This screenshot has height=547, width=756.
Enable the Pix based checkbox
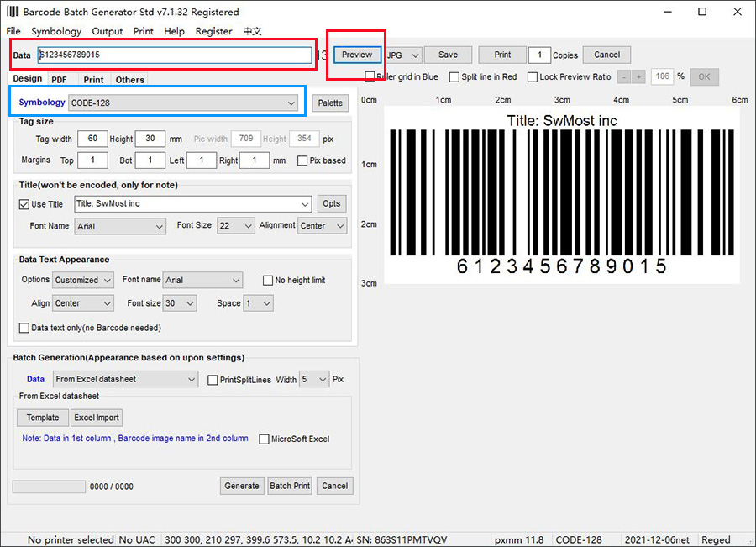302,160
